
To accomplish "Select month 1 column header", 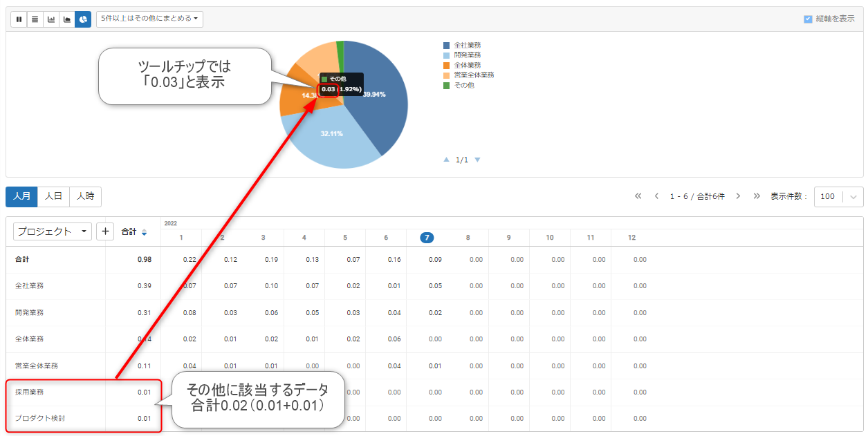I will tap(181, 238).
